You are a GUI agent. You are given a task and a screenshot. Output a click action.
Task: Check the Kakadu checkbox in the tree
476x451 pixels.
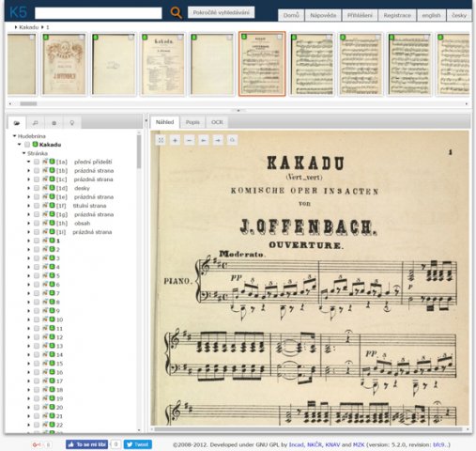point(27,145)
